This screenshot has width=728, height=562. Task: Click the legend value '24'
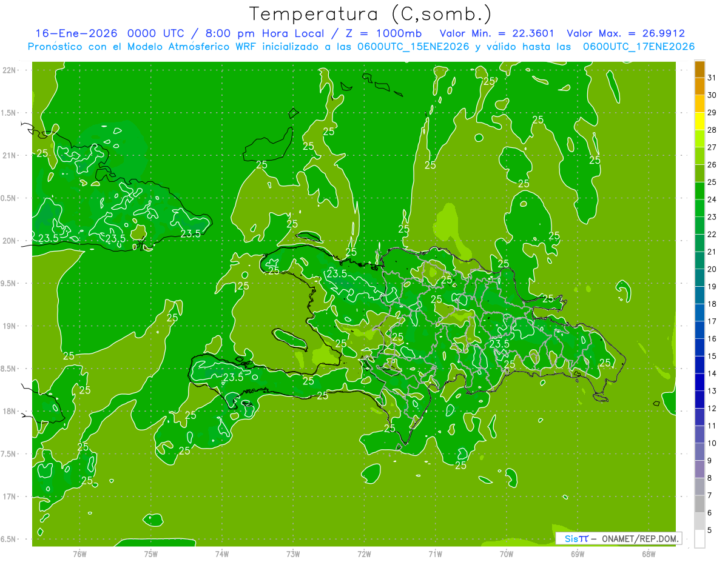[x=712, y=199]
